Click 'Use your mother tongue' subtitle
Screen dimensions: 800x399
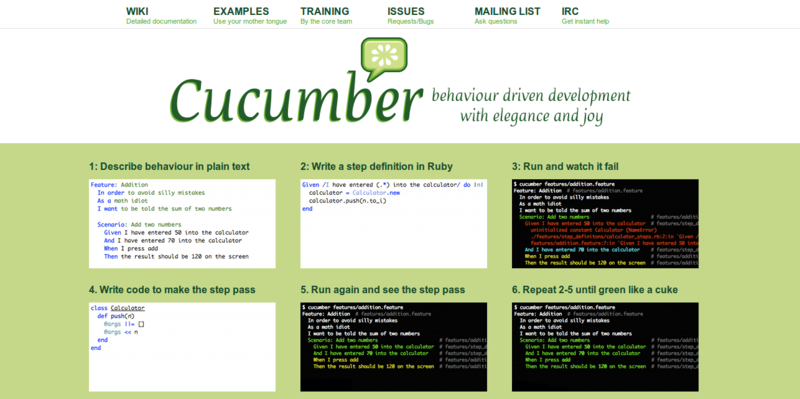[250, 21]
